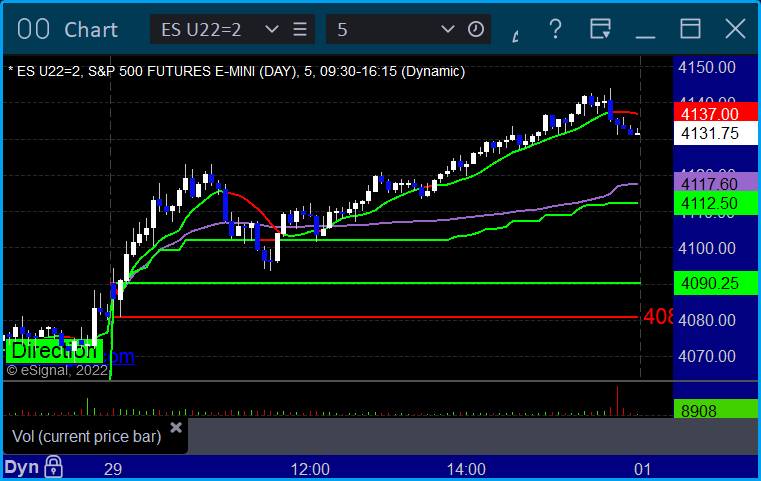Image resolution: width=761 pixels, height=481 pixels.
Task: Click the 12:00 time axis label
Action: 310,469
